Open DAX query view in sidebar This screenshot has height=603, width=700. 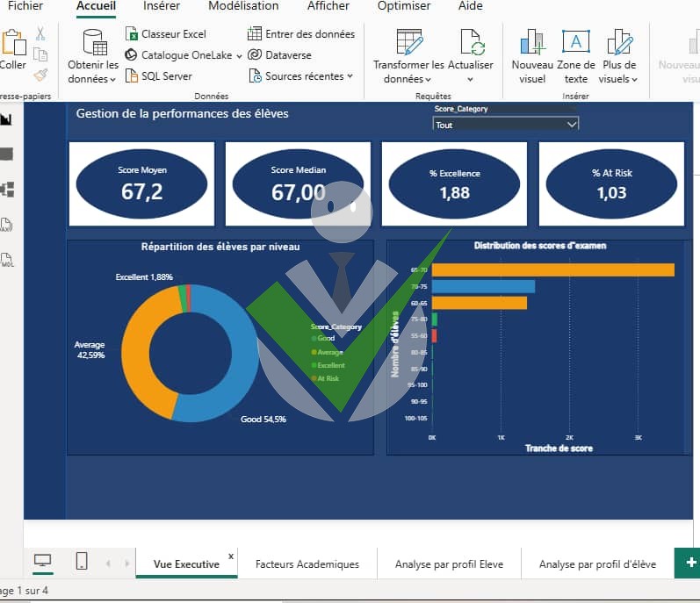(6, 225)
